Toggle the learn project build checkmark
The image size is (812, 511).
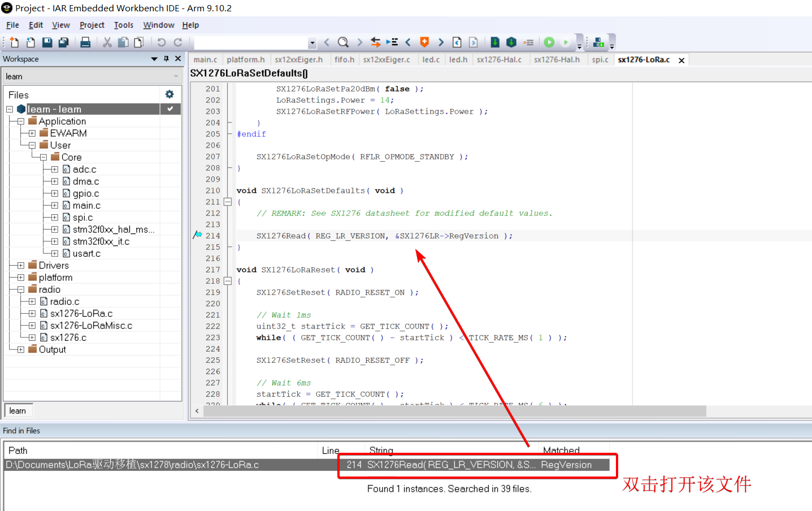pyautogui.click(x=170, y=109)
